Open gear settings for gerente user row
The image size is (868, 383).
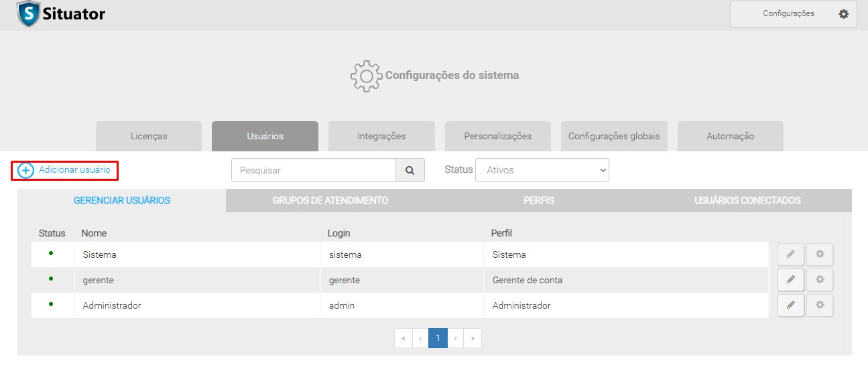point(819,280)
